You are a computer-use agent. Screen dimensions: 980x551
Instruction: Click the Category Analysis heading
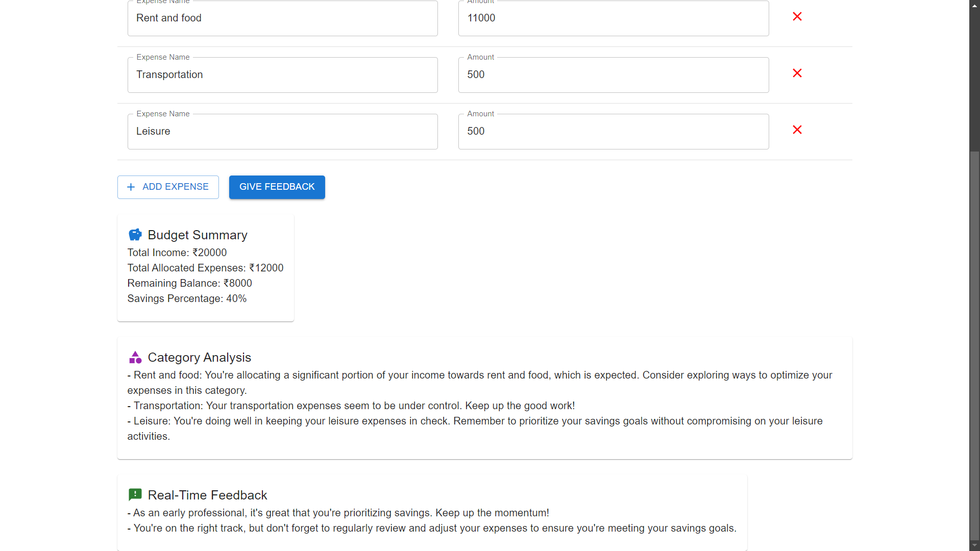point(200,358)
